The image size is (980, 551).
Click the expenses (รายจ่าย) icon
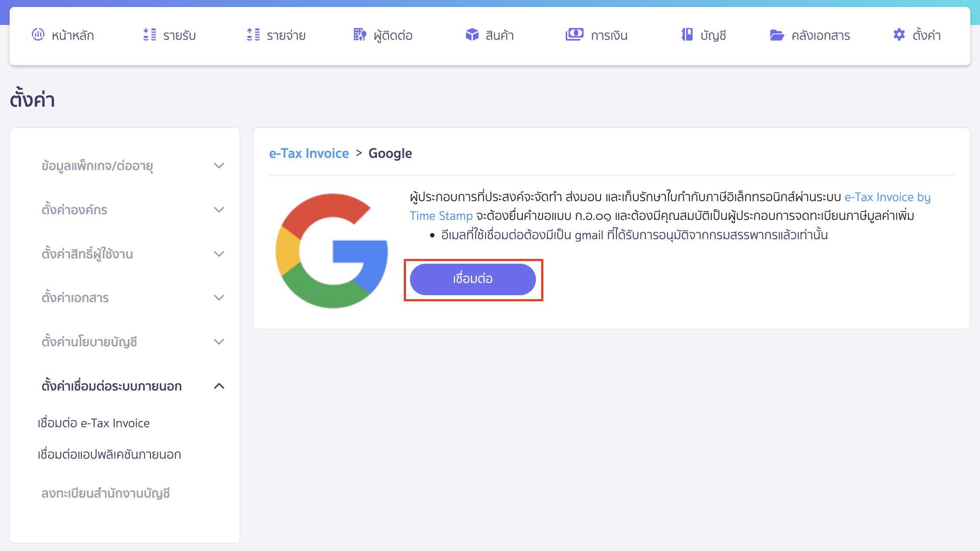(x=253, y=35)
